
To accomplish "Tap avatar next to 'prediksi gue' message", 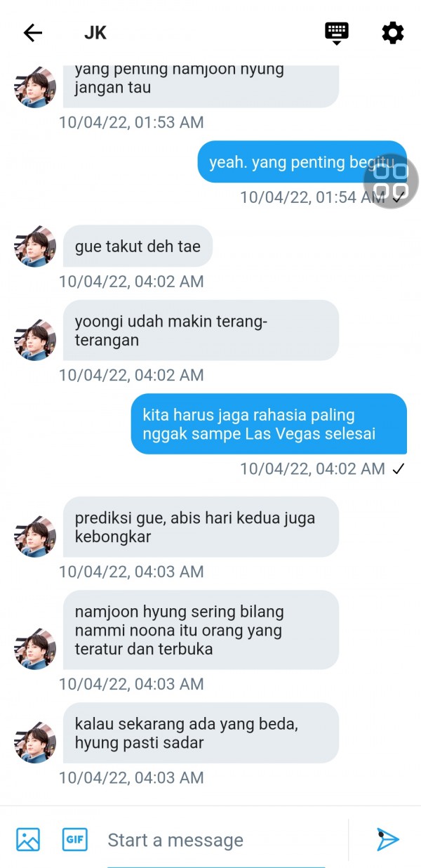I will [x=35, y=537].
